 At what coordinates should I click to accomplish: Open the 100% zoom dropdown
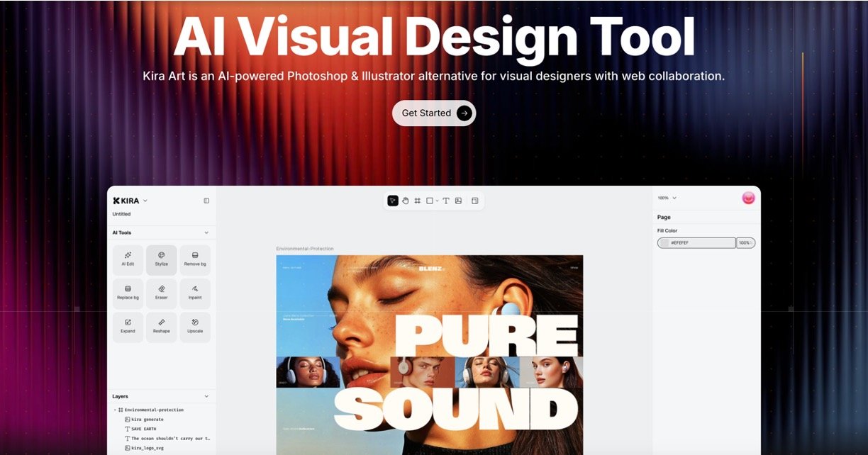point(667,198)
